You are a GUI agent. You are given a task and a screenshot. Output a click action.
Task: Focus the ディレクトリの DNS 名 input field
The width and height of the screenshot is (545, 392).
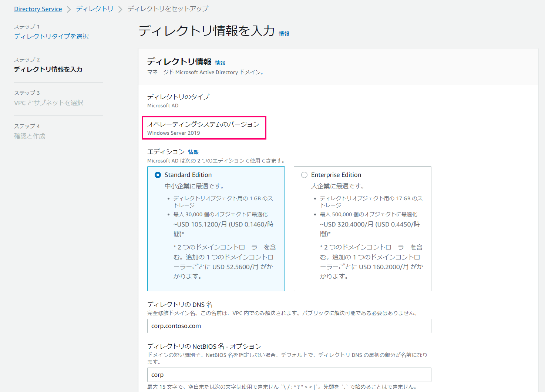coord(289,326)
